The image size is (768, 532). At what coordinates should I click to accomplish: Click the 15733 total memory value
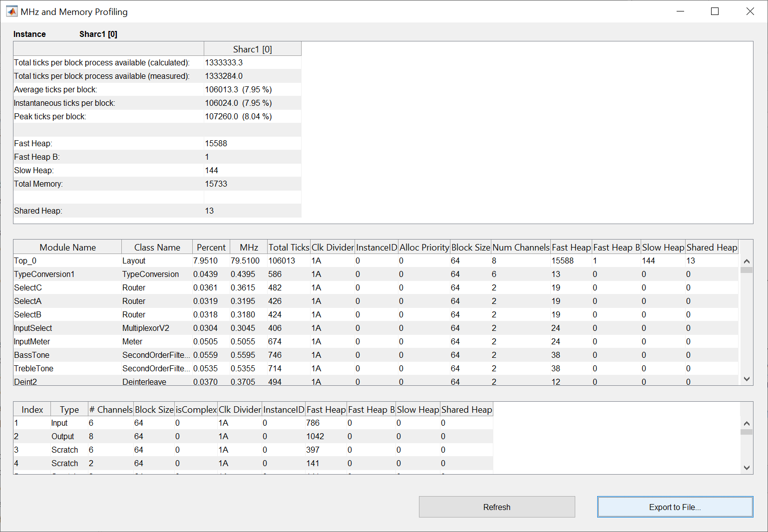[x=216, y=184]
